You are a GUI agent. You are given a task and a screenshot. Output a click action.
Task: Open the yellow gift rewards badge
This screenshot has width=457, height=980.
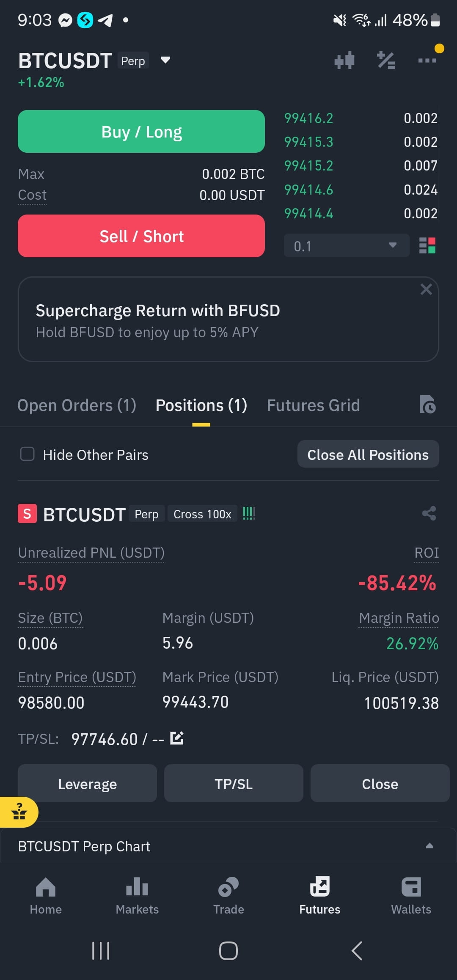click(19, 812)
